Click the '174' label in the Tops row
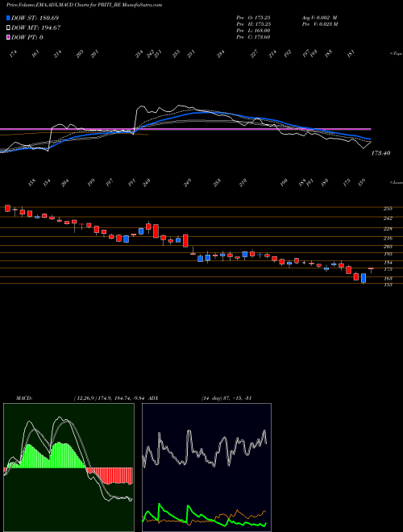This screenshot has width=403, height=532. click(13, 54)
